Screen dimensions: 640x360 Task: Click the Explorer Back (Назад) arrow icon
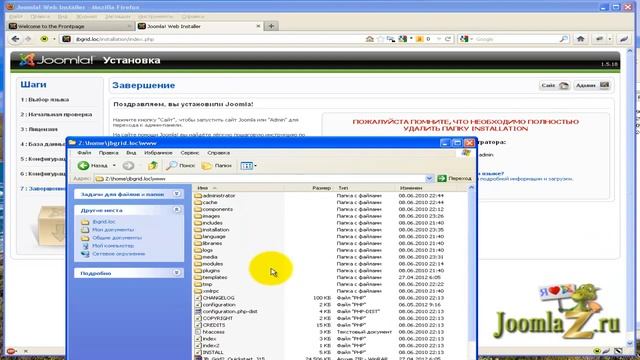[x=83, y=165]
